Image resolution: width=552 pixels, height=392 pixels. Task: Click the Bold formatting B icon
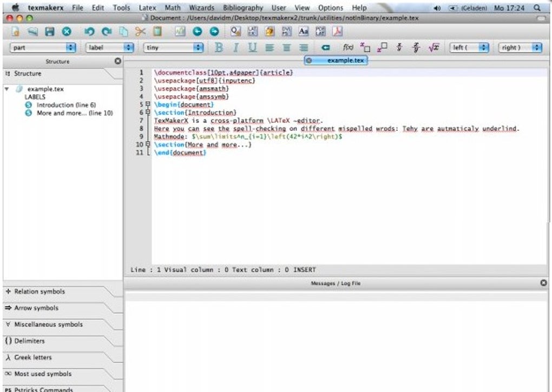tap(219, 48)
